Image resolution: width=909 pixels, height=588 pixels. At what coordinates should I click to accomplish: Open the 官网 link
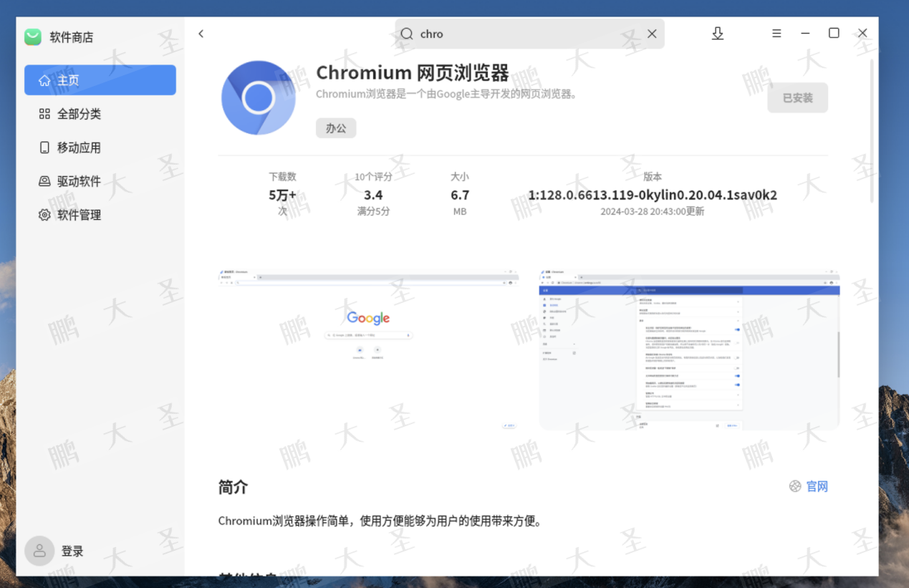pos(817,486)
